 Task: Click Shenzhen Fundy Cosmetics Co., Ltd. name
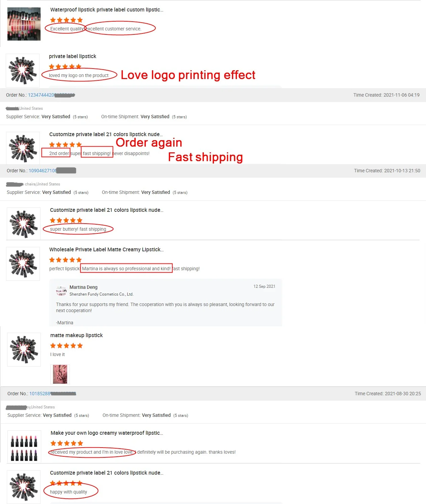pyautogui.click(x=101, y=294)
